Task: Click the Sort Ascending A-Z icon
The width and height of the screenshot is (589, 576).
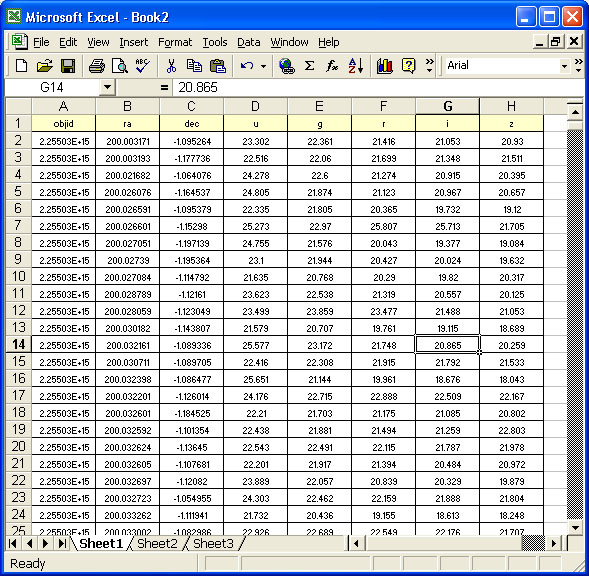Action: click(x=355, y=66)
